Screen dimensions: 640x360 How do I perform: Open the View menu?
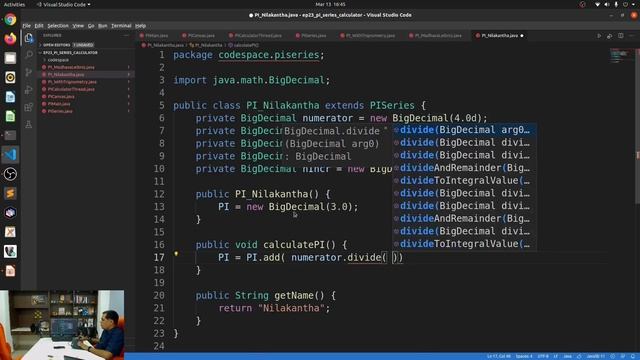click(78, 26)
